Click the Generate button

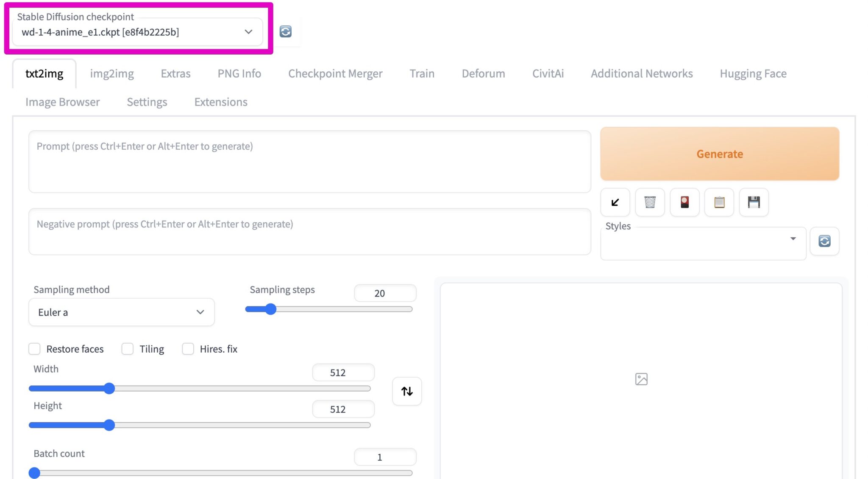[719, 154]
